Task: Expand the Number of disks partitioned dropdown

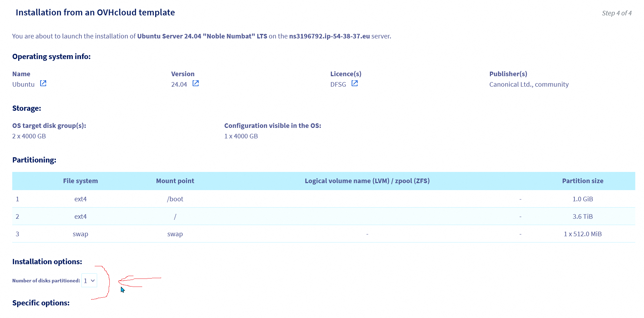Action: pos(89,281)
